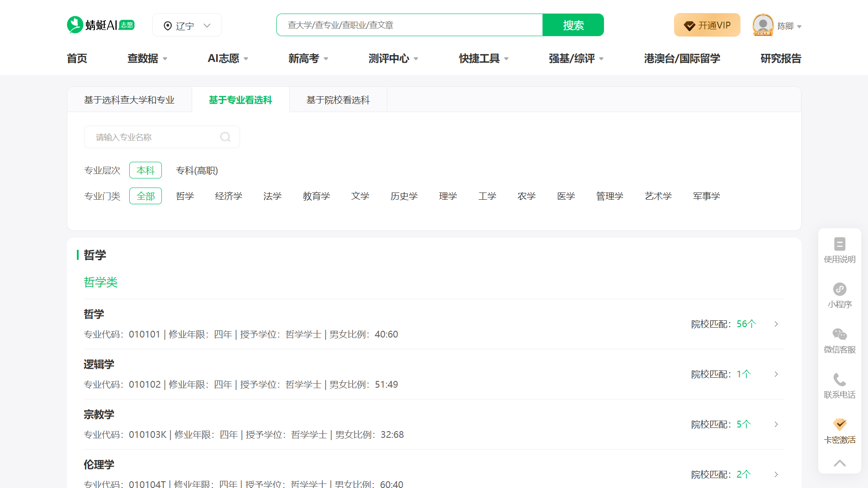
Task: Type in the 请输入专业名称 search field
Action: pyautogui.click(x=154, y=137)
